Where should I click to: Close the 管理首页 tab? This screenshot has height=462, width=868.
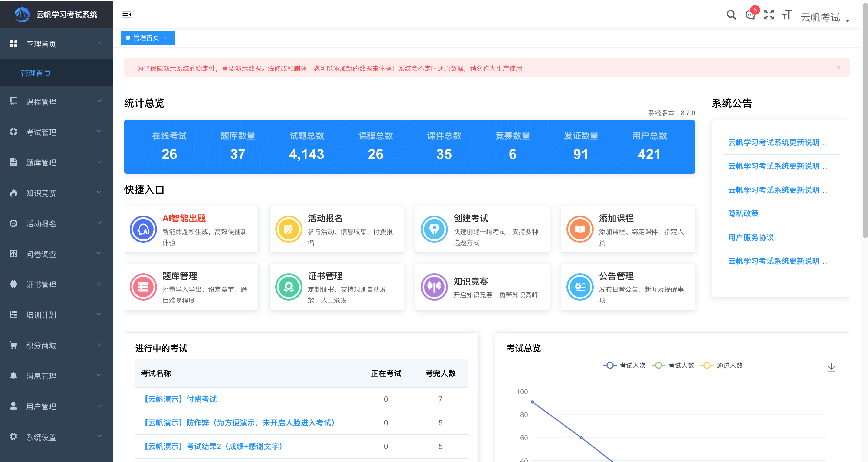[165, 38]
